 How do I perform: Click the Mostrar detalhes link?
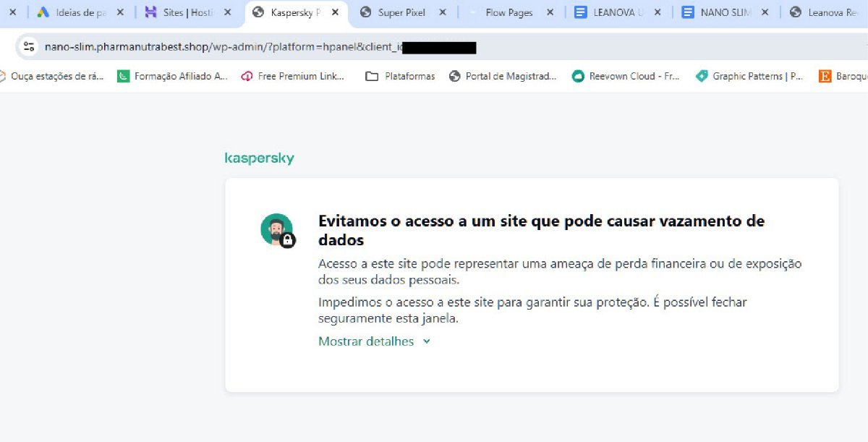(366, 341)
